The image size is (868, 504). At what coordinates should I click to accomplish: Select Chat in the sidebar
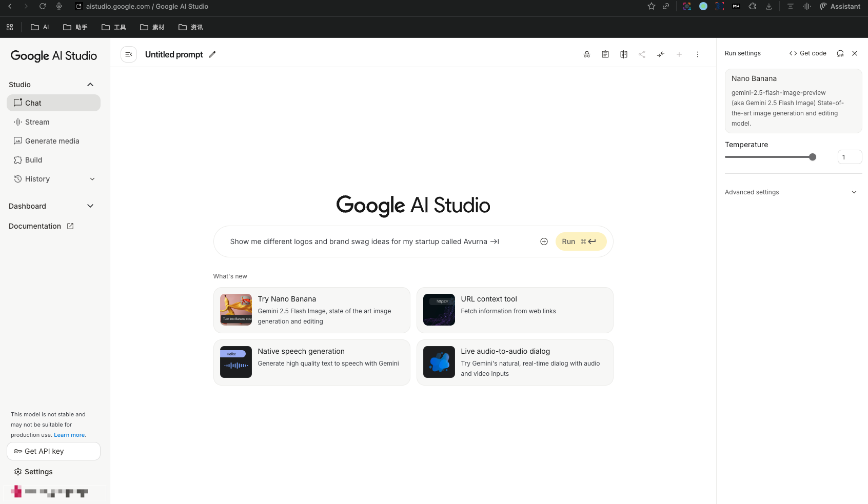tap(53, 103)
